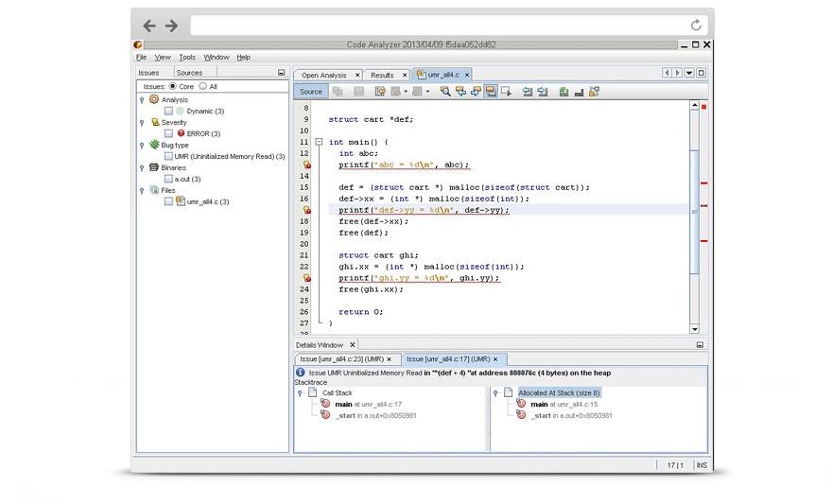Click the browser address bar
The width and height of the screenshot is (832, 504).
pyautogui.click(x=435, y=26)
